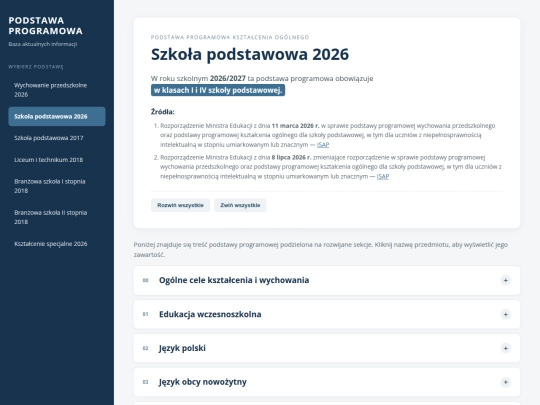
Task: Open Szkoła podstawowa 2017 sidebar item
Action: tap(57, 138)
